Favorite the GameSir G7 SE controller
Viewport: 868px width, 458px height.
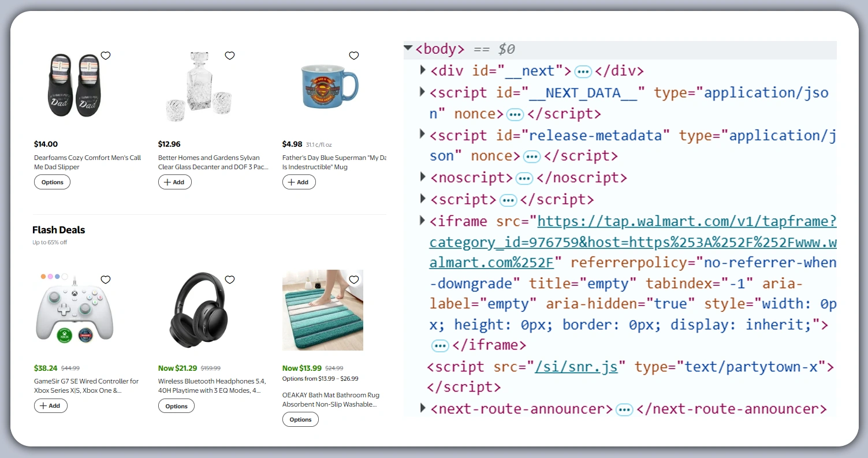pyautogui.click(x=106, y=280)
